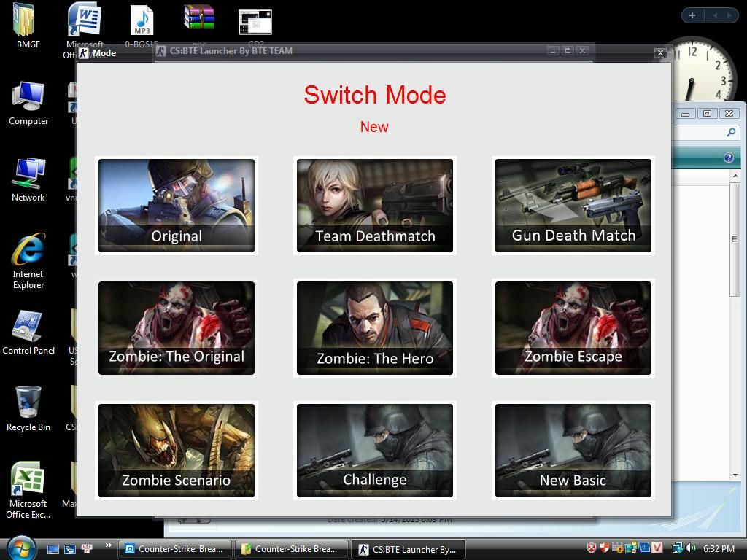Click the background window's scroll down arrow

[x=735, y=475]
